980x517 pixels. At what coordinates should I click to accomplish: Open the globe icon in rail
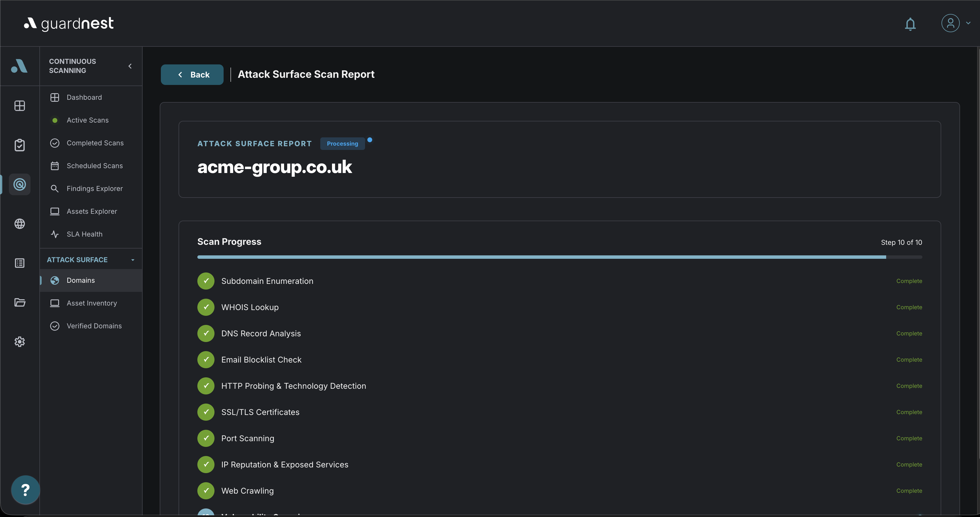click(20, 223)
